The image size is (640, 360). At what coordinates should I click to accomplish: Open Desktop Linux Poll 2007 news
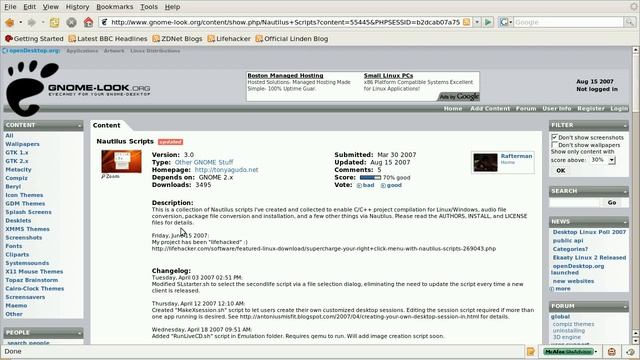pos(589,232)
